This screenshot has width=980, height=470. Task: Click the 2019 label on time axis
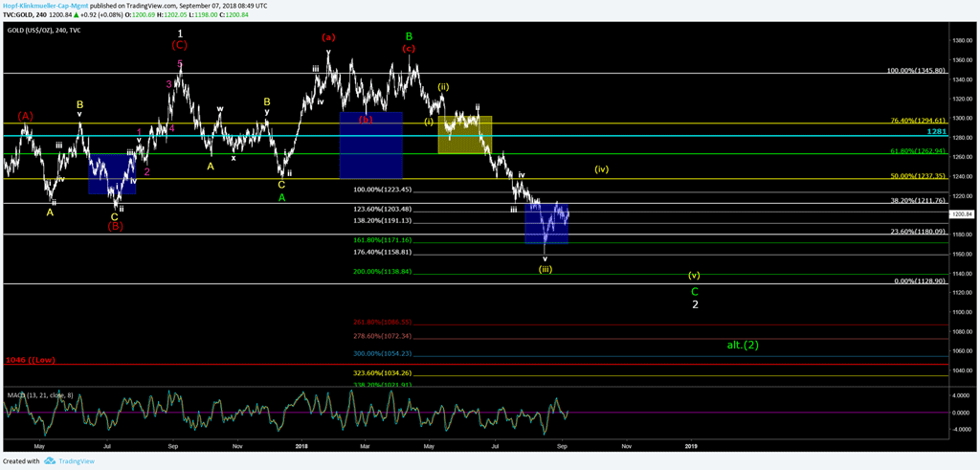click(x=691, y=446)
